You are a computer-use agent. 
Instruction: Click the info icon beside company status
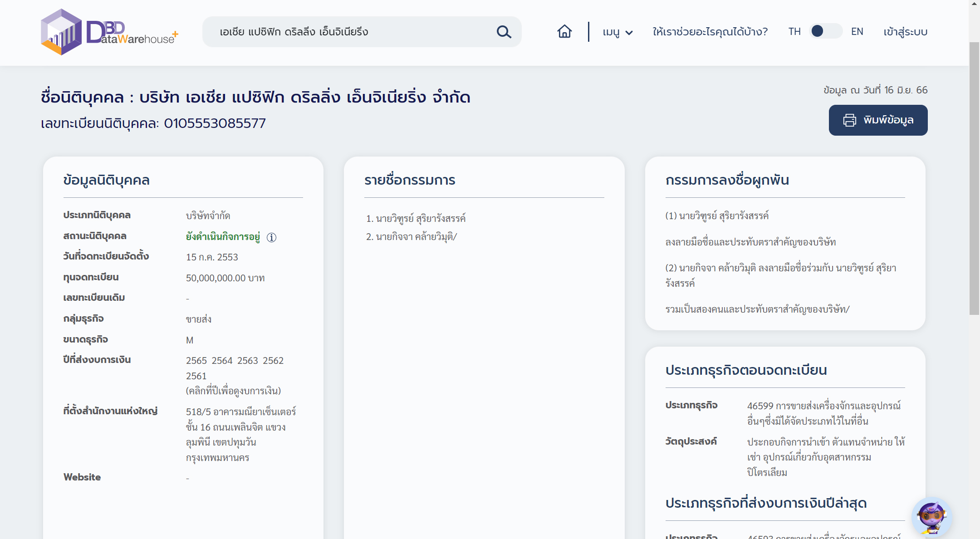pyautogui.click(x=271, y=237)
